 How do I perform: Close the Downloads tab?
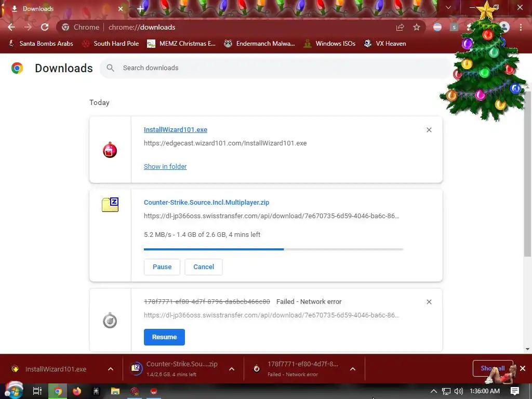(121, 9)
